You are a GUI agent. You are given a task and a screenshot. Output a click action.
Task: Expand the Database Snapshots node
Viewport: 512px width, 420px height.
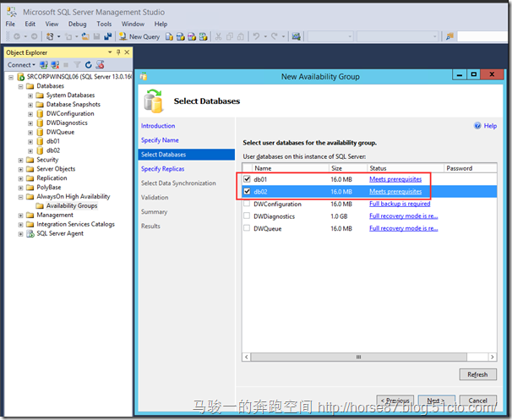click(x=30, y=105)
